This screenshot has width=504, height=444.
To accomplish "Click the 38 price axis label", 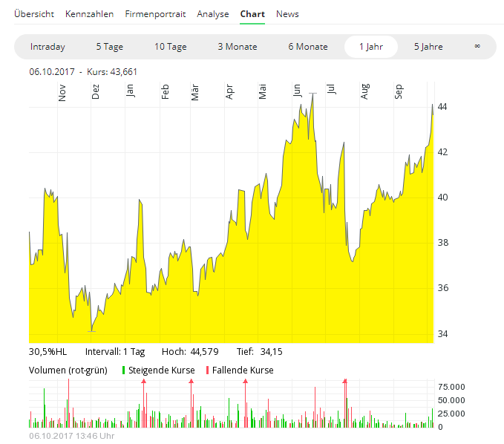I will pyautogui.click(x=442, y=243).
